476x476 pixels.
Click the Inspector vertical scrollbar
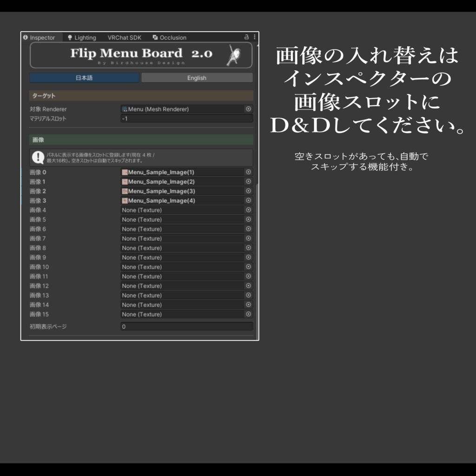pos(258,261)
